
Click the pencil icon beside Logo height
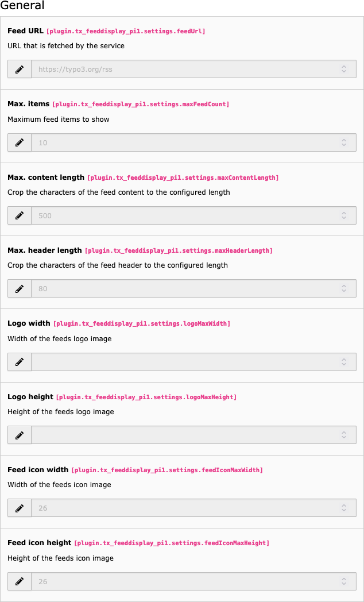point(20,435)
